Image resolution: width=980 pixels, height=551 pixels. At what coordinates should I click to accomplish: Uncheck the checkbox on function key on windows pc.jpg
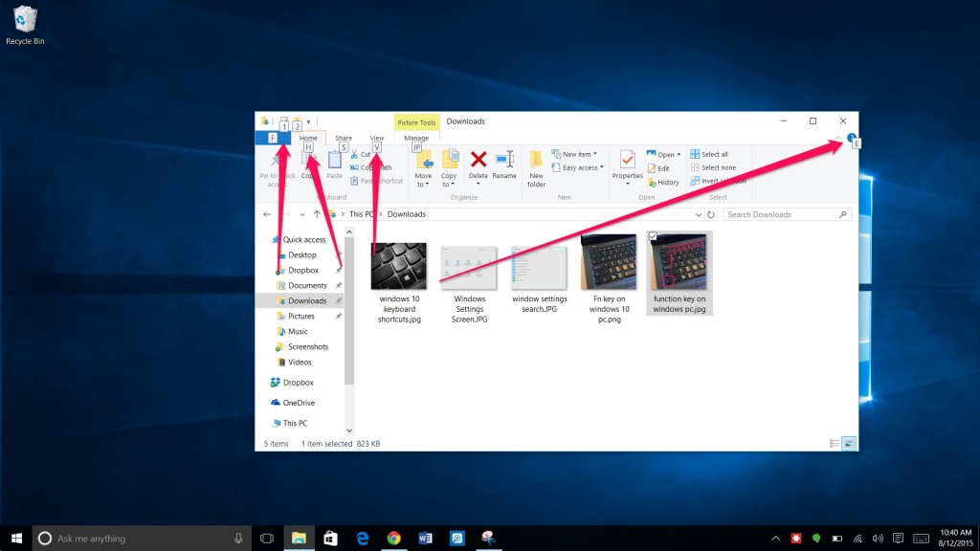coord(653,236)
